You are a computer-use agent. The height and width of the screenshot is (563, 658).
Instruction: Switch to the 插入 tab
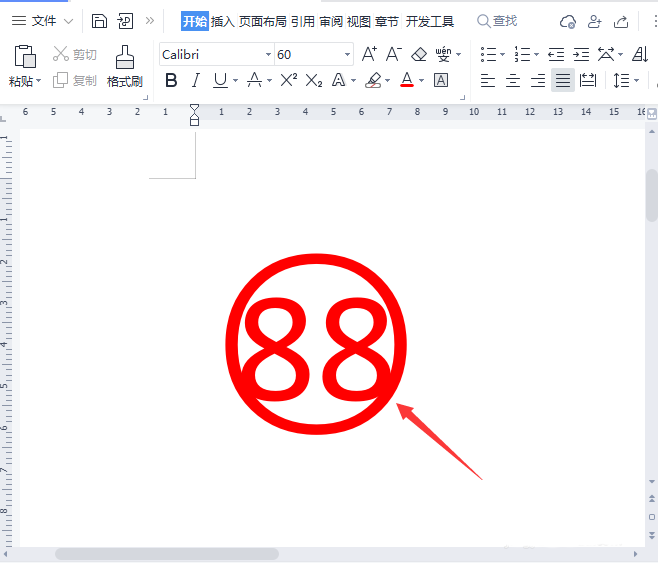[222, 21]
